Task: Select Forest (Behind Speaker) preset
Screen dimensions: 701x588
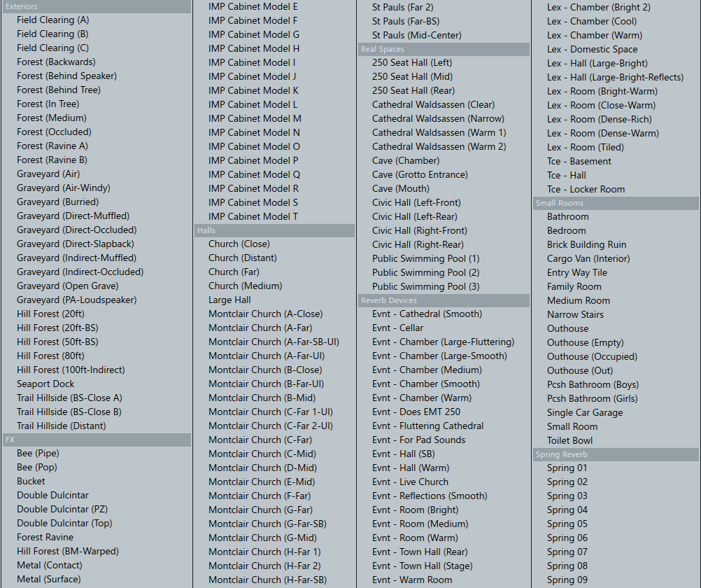Action: pyautogui.click(x=66, y=76)
